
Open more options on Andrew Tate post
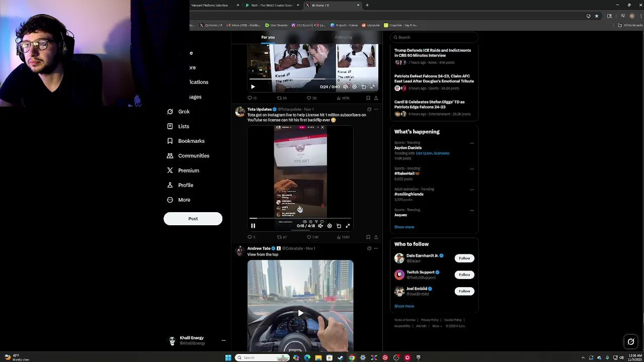tap(376, 248)
